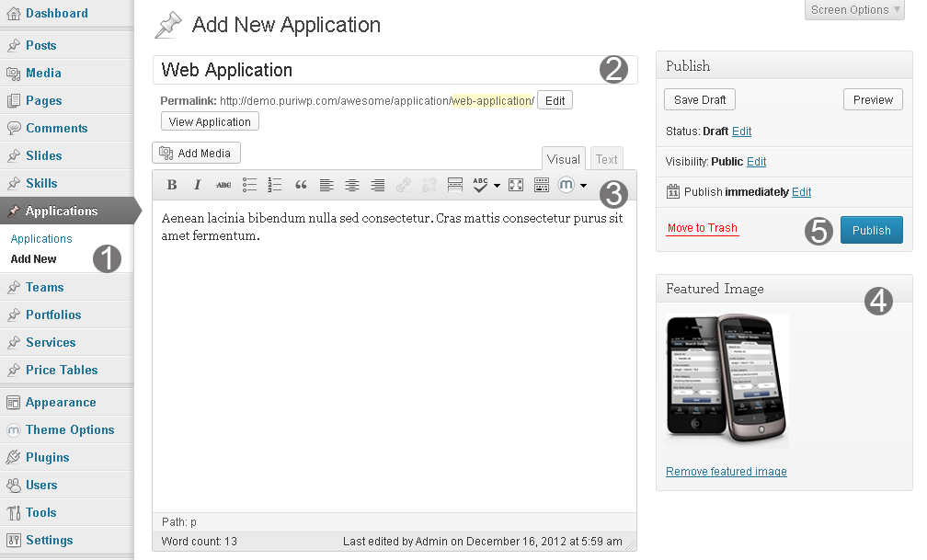
Task: Edit the publish immediately schedule
Action: [801, 191]
